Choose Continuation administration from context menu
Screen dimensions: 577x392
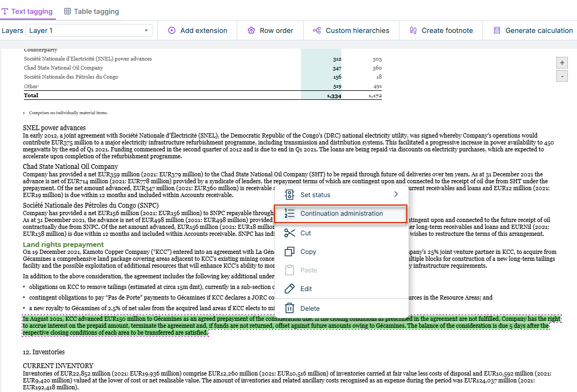(x=341, y=214)
